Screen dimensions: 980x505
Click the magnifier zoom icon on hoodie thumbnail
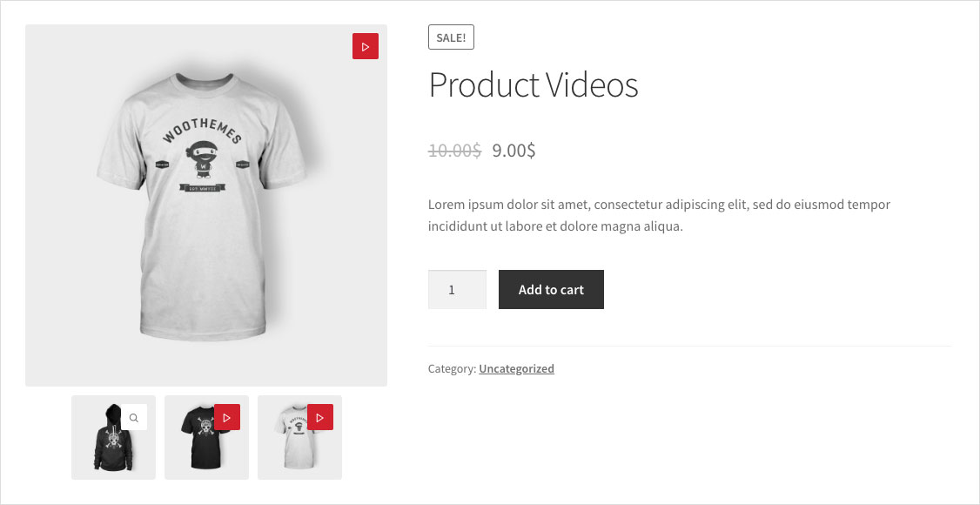pyautogui.click(x=134, y=418)
